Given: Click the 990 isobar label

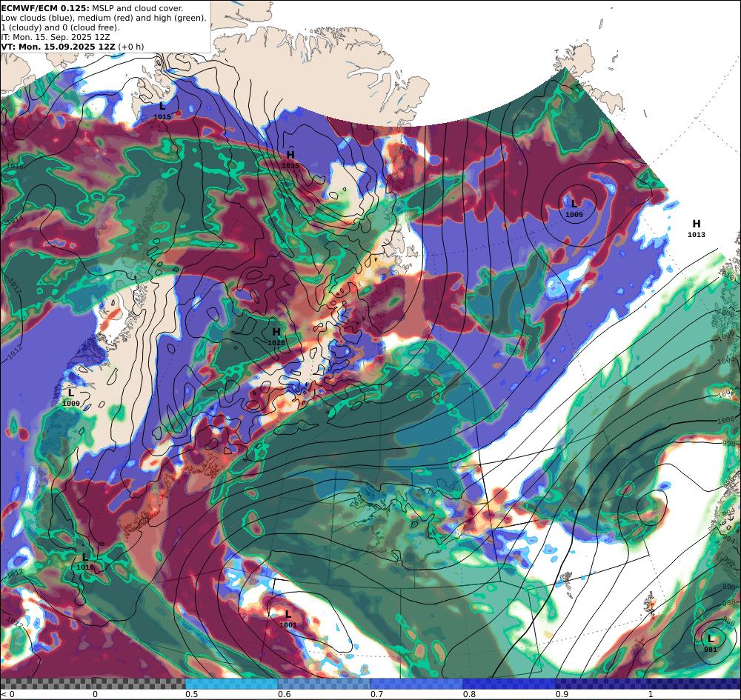Looking at the screenshot, I should point(730,586).
